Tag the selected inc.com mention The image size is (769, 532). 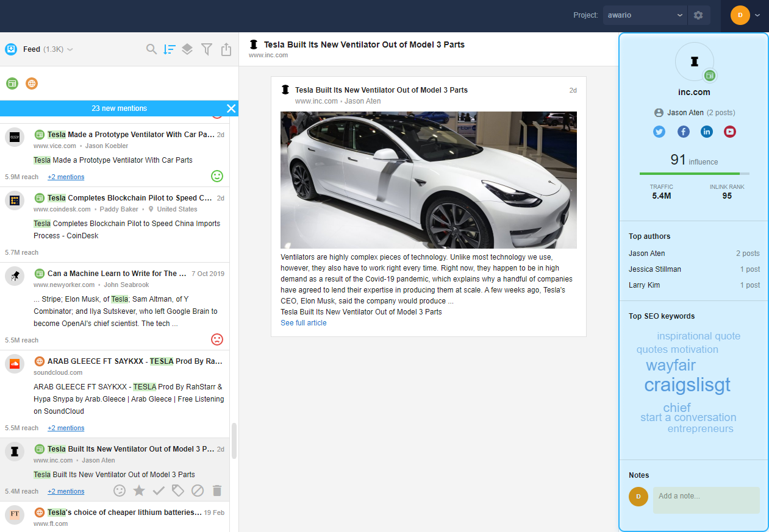point(177,491)
